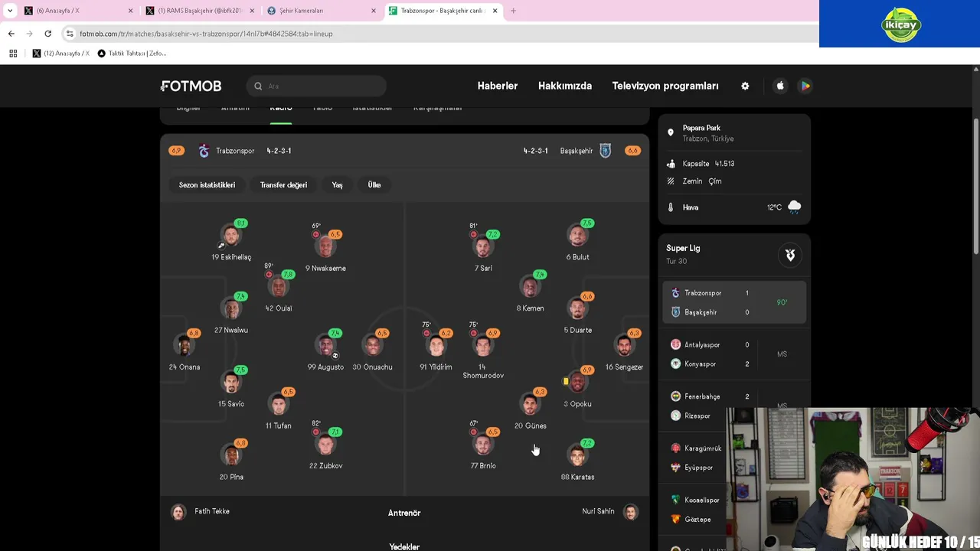Screen dimensions: 980x551
Task: Open the Hakkımızda menu
Action: coord(565,86)
